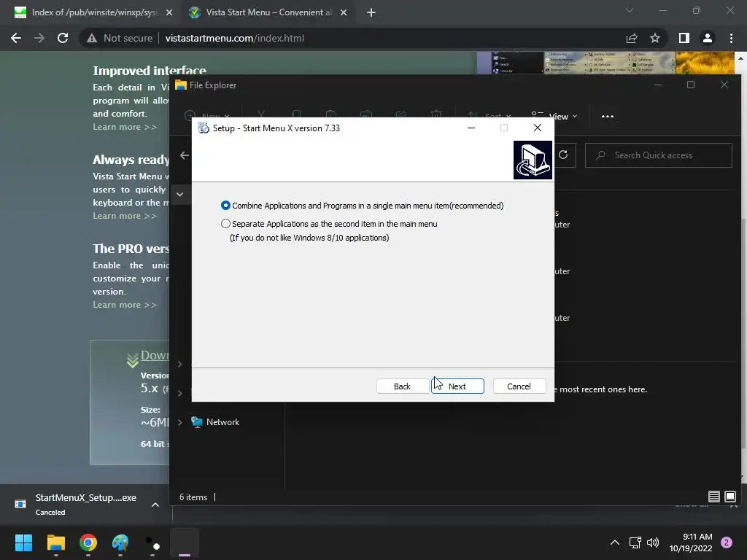Switch File Explorer to details view icon
This screenshot has height=560, width=747.
(x=713, y=497)
